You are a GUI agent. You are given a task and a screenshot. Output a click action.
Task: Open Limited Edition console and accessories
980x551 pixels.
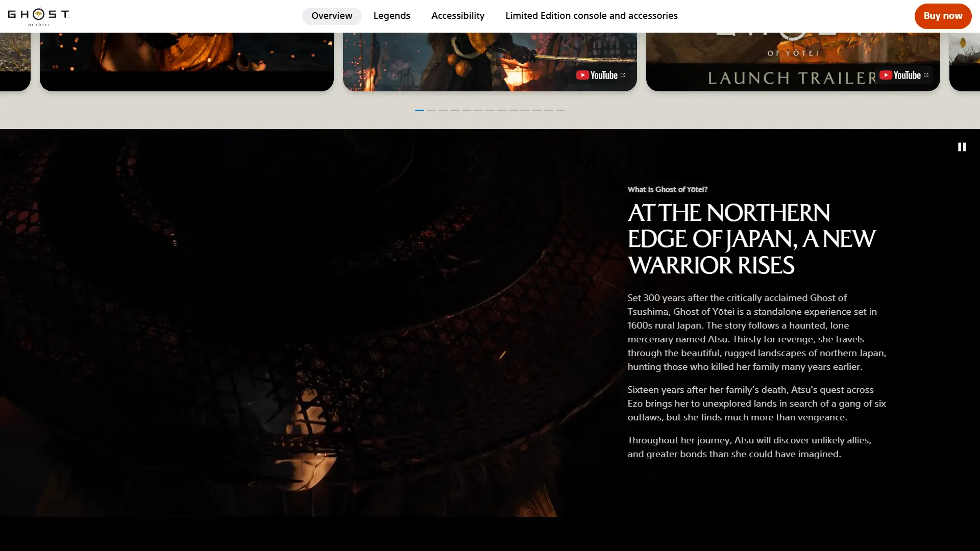tap(591, 16)
